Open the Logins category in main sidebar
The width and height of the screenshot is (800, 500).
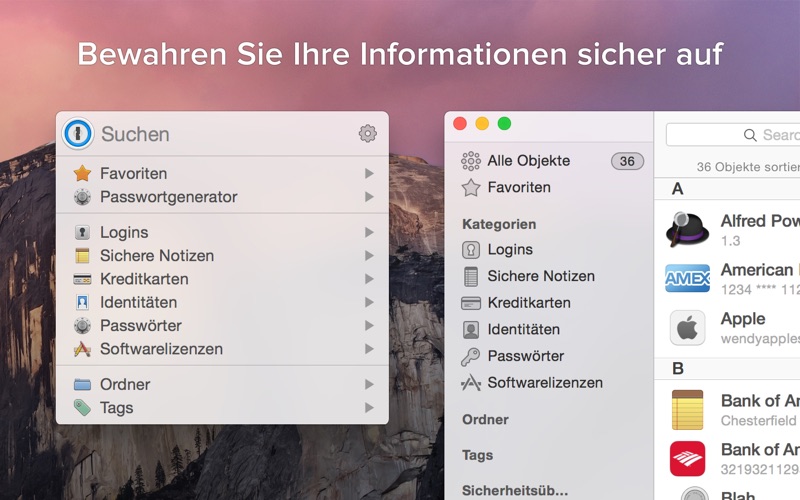coord(510,250)
